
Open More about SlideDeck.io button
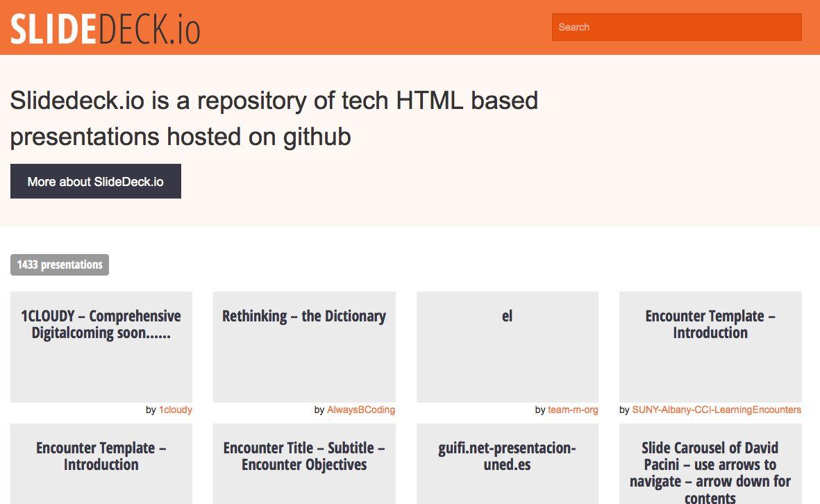tap(96, 181)
